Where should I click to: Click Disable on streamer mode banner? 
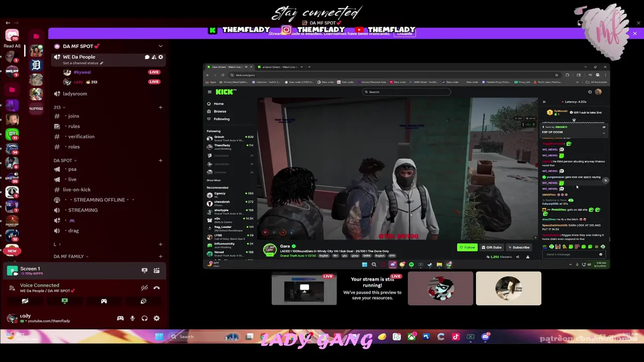click(x=405, y=34)
